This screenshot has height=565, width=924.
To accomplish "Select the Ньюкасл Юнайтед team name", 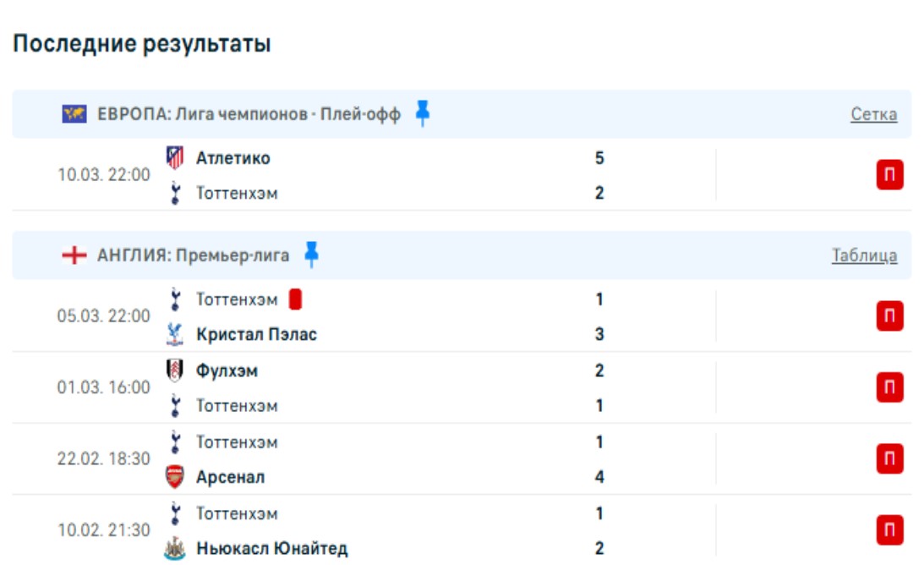I will click(271, 548).
